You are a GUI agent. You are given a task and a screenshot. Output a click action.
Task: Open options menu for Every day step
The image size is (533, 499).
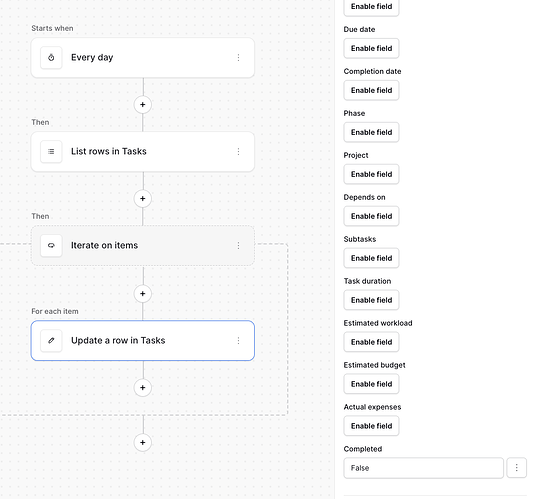[x=238, y=57]
